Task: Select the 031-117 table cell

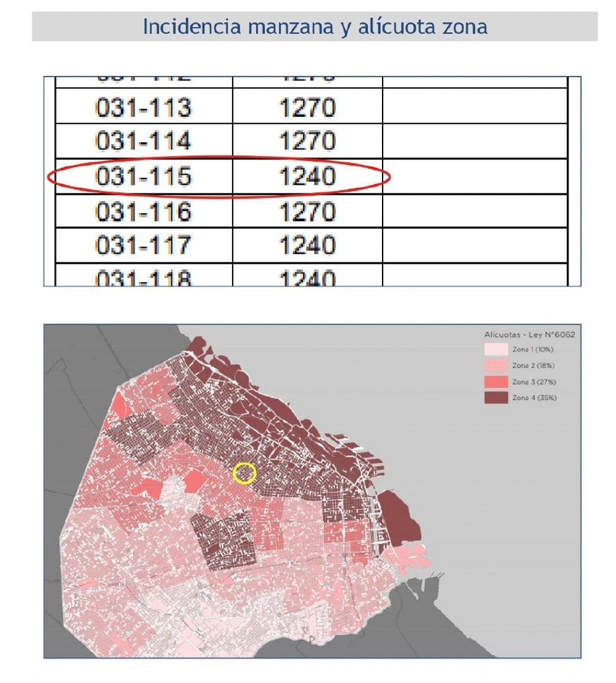Action: (143, 245)
